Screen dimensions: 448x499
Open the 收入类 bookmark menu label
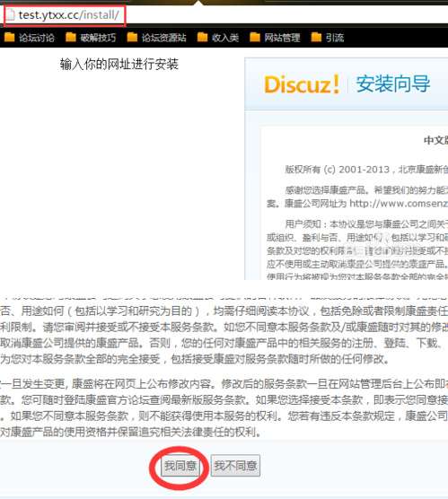point(225,38)
